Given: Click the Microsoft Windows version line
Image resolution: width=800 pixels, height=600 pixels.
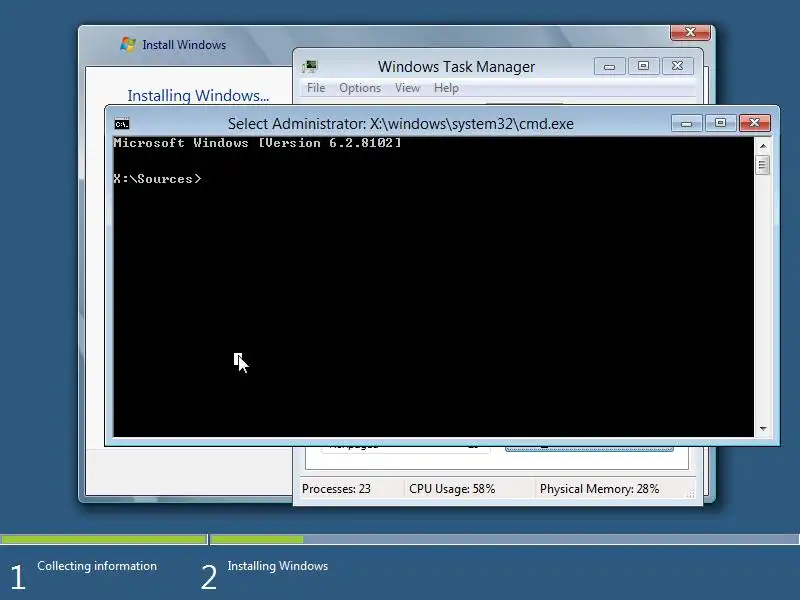Looking at the screenshot, I should click(257, 143).
